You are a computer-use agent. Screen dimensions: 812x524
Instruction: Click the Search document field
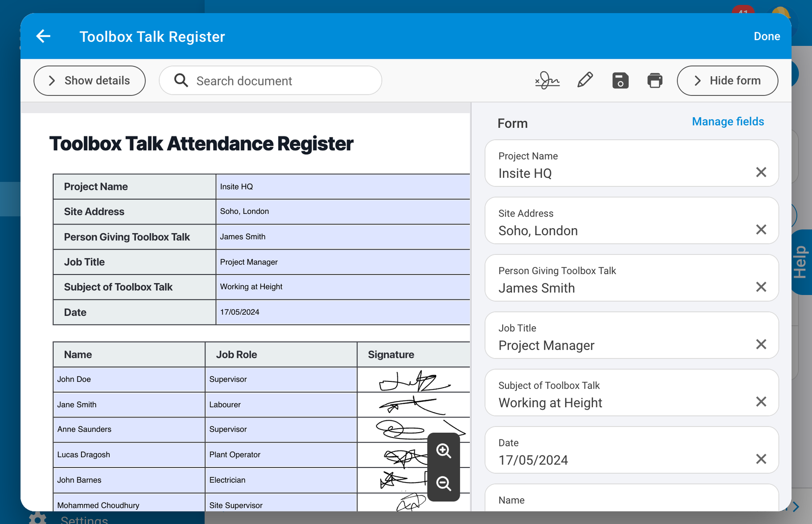pyautogui.click(x=270, y=81)
